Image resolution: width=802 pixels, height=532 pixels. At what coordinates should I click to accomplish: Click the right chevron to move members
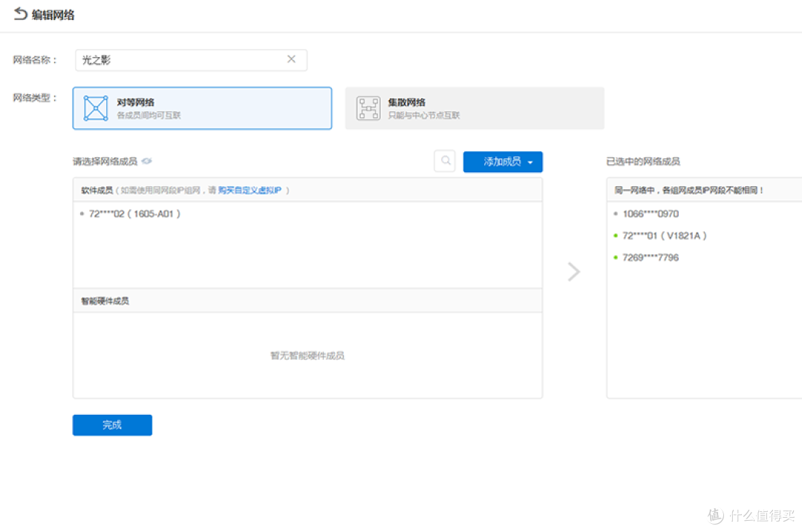click(x=574, y=272)
